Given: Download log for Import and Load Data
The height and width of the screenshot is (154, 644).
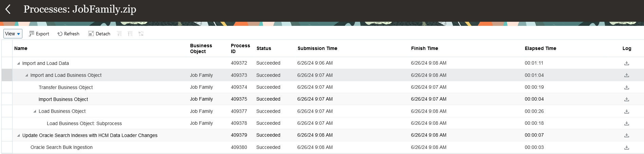Looking at the screenshot, I should click(x=627, y=63).
